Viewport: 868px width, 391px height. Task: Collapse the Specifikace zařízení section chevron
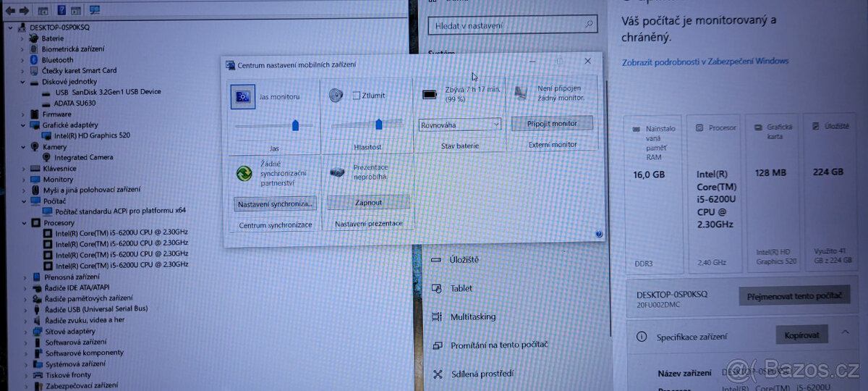(x=845, y=333)
